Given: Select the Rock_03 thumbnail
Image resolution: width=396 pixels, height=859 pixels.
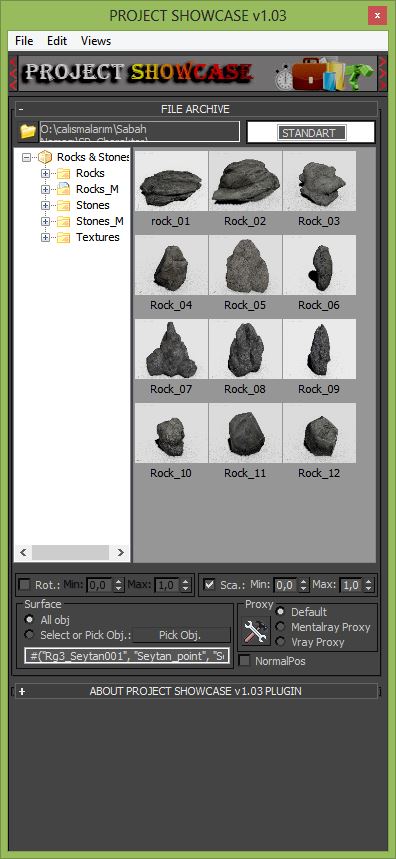Looking at the screenshot, I should point(319,181).
